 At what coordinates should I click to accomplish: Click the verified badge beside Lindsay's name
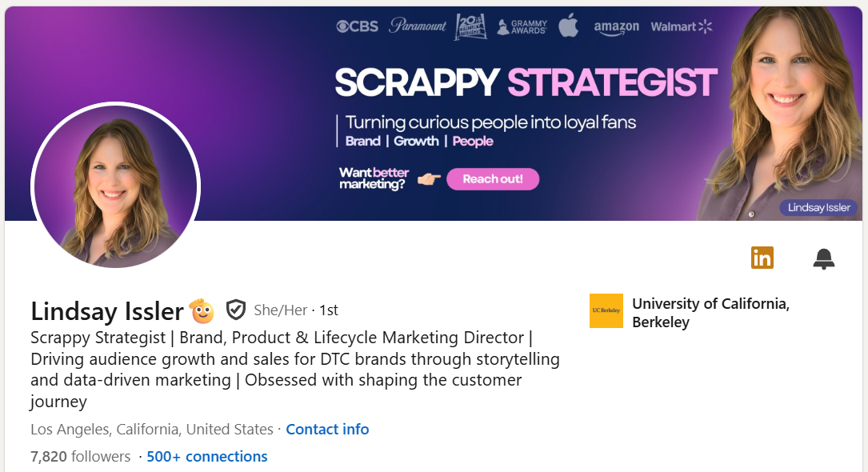click(236, 310)
